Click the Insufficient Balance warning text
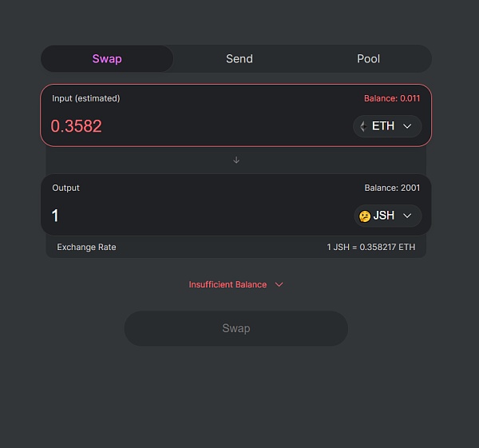The width and height of the screenshot is (479, 448). (x=228, y=284)
